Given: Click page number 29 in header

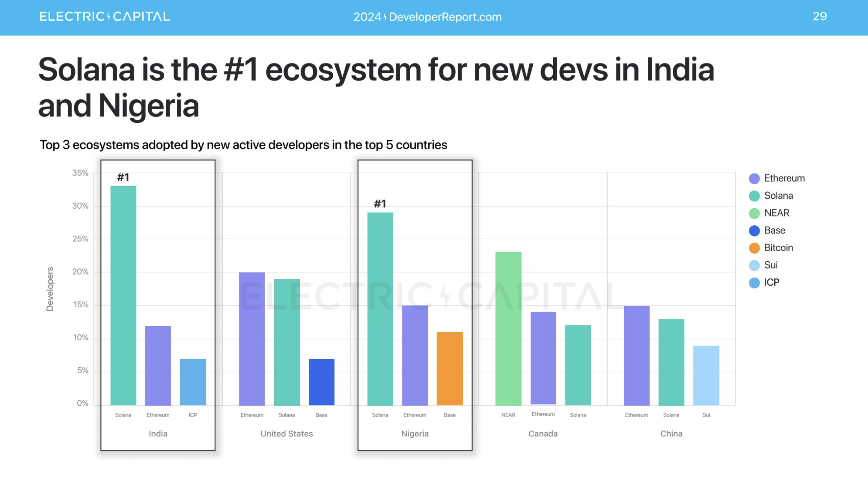Looking at the screenshot, I should [x=819, y=16].
